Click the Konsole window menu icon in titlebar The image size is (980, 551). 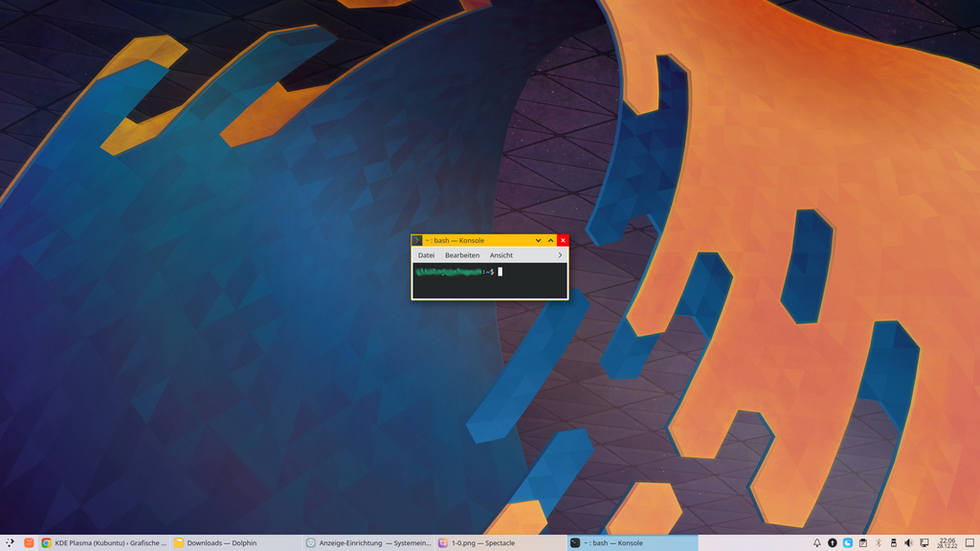pos(417,240)
